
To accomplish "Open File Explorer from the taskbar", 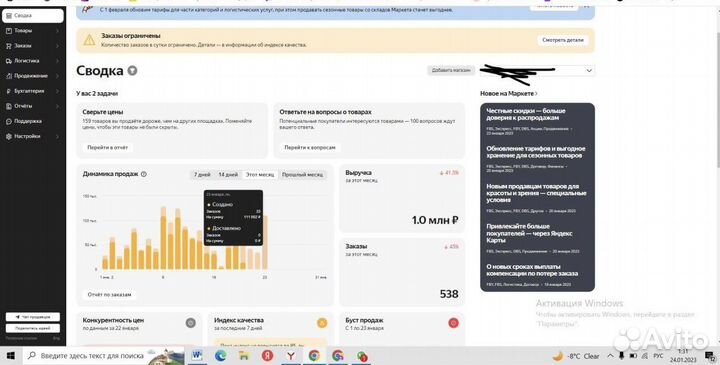I will point(244,355).
